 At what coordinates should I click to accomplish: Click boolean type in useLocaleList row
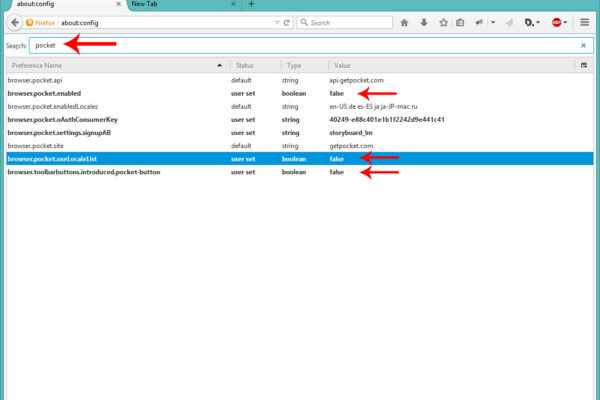point(294,159)
